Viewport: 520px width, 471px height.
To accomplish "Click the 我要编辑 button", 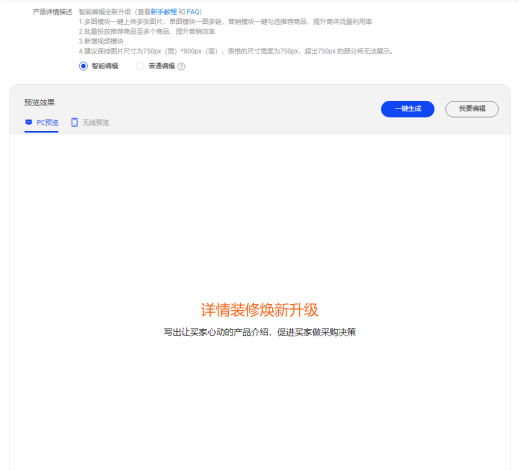I will coord(472,109).
